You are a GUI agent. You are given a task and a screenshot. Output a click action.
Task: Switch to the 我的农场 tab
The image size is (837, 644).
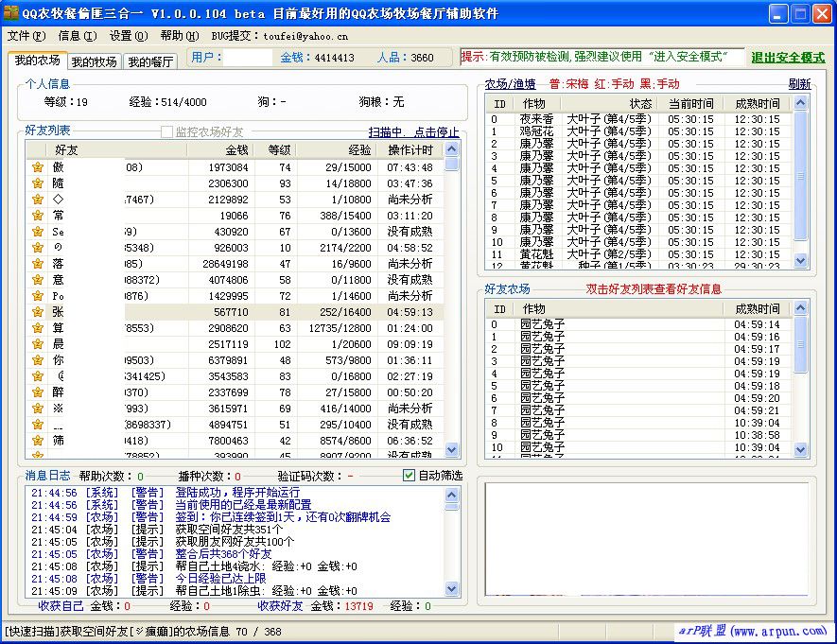click(x=38, y=61)
